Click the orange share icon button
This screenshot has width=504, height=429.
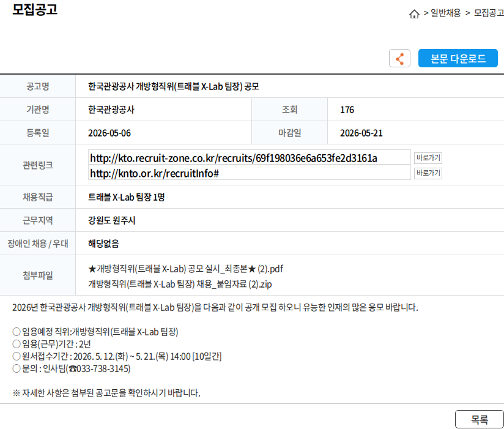point(399,58)
